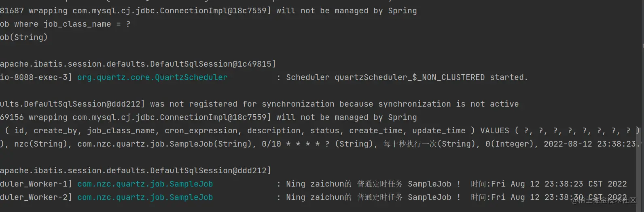This screenshot has width=644, height=212.
Task: Click the "io-8088-exec-3]" thread name
Action: (x=36, y=77)
